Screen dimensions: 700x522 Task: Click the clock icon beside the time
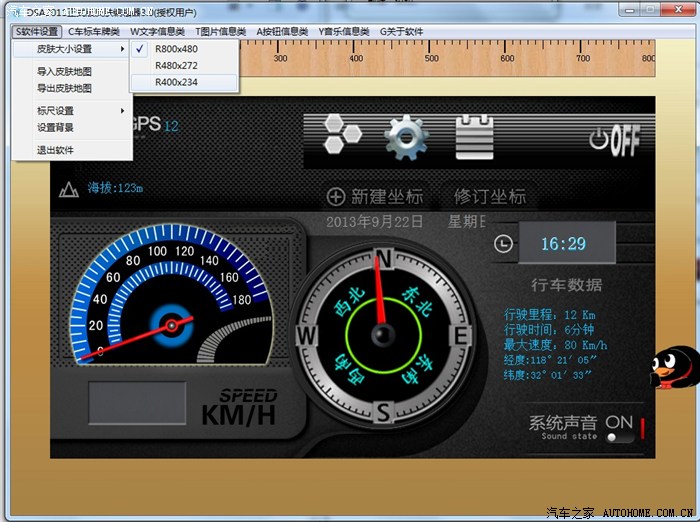coord(503,243)
